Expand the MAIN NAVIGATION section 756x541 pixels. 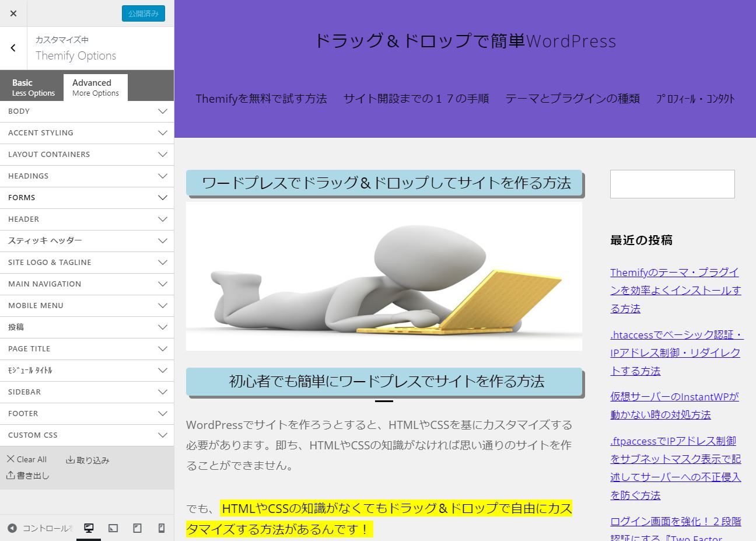87,284
